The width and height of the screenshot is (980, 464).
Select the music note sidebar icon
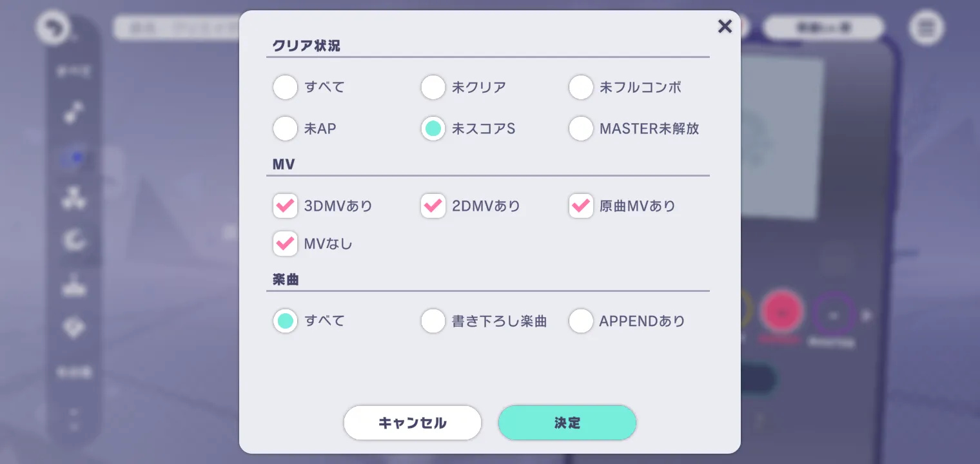[74, 113]
